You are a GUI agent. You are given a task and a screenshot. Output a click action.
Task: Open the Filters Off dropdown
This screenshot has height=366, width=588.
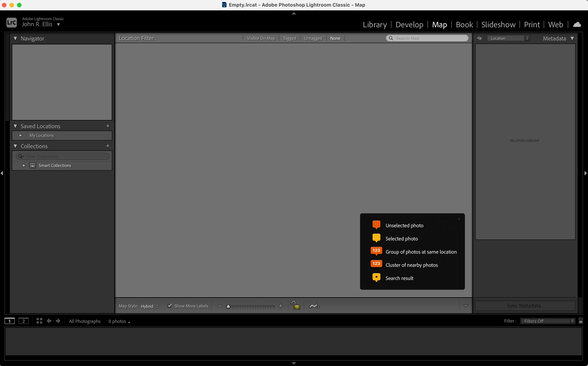(547, 321)
